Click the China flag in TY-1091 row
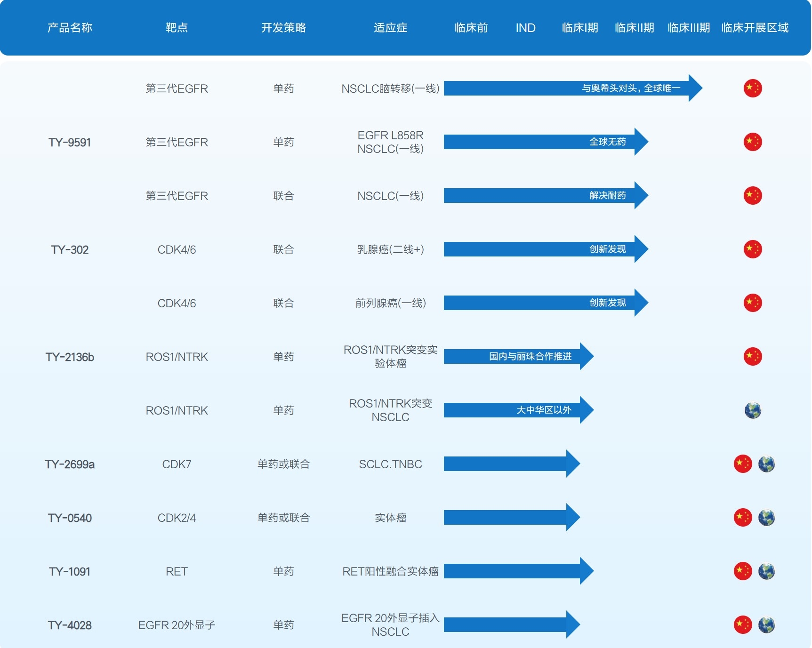This screenshot has width=812, height=648. coord(743,571)
